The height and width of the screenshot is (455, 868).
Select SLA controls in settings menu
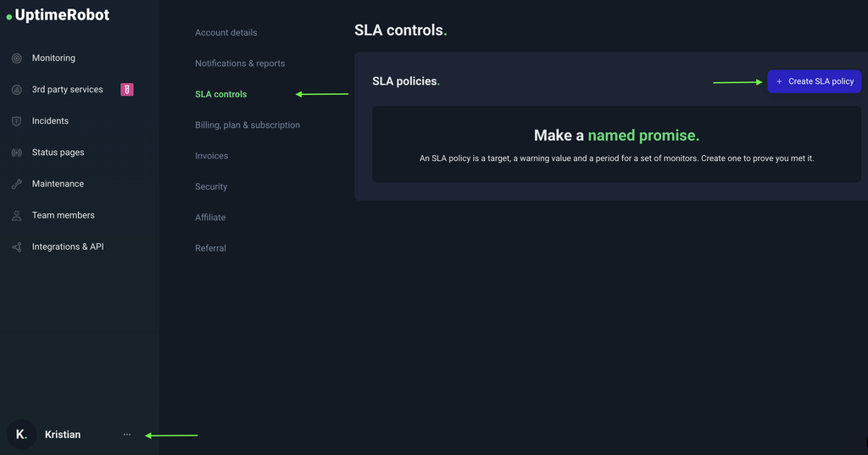click(221, 94)
